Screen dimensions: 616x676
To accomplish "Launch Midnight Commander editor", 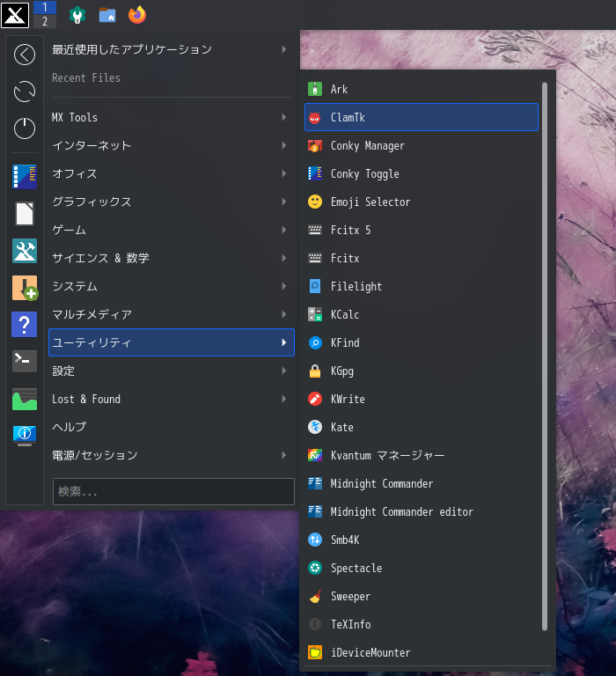I will tap(422, 511).
